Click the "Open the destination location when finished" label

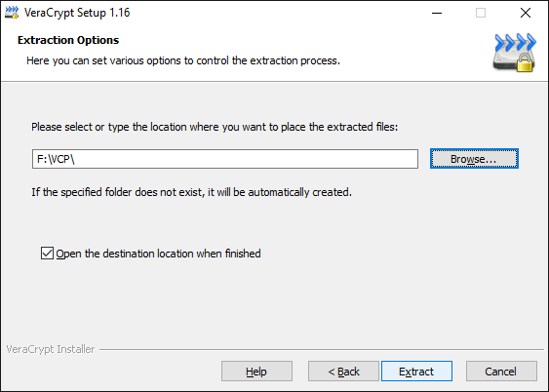pyautogui.click(x=158, y=254)
